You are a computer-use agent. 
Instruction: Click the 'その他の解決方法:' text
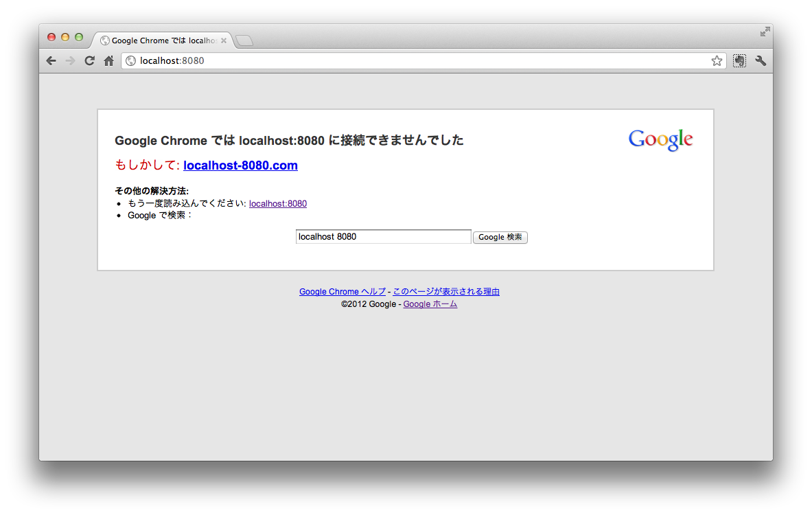(152, 191)
